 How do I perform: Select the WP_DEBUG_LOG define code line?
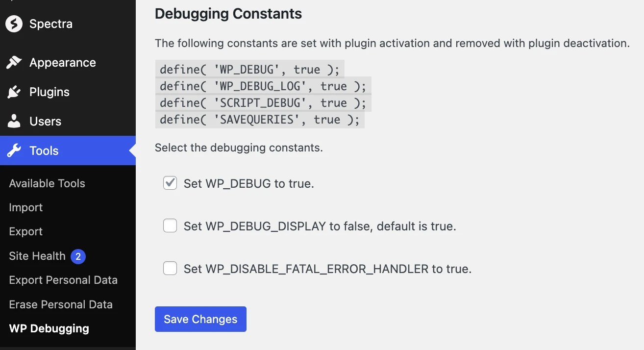click(263, 86)
